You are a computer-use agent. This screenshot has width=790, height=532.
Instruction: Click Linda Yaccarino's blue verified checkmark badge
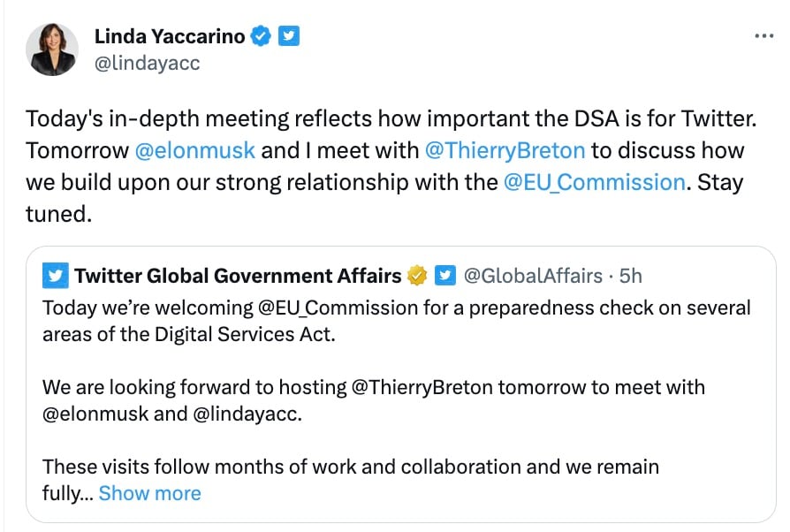pos(261,35)
